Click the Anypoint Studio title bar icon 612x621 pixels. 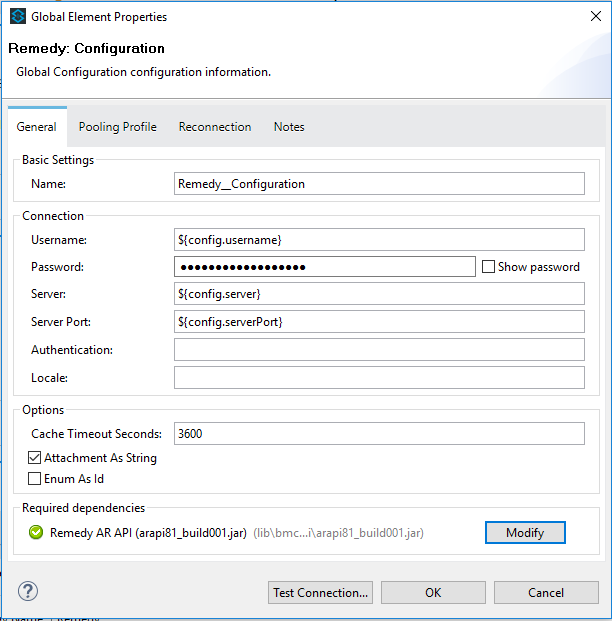[x=18, y=17]
